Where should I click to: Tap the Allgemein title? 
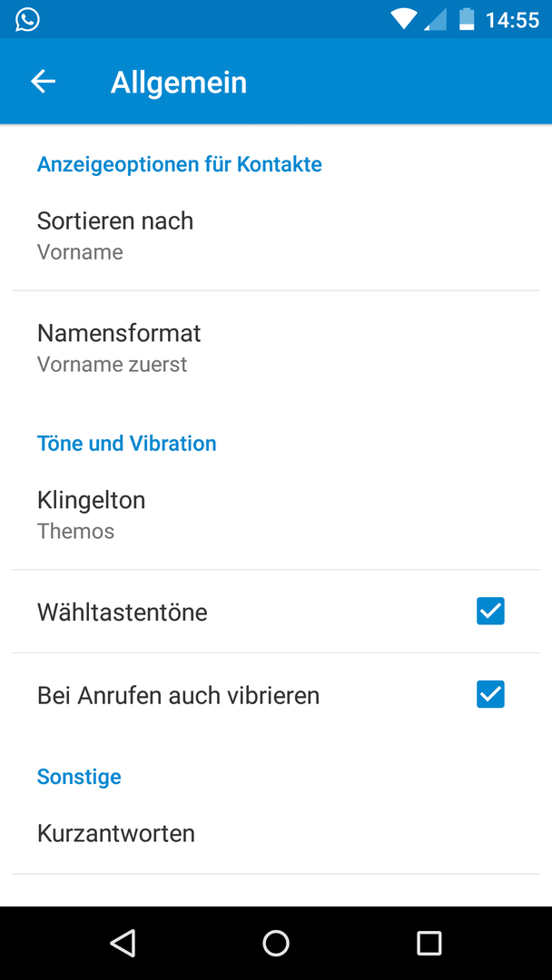[x=179, y=83]
